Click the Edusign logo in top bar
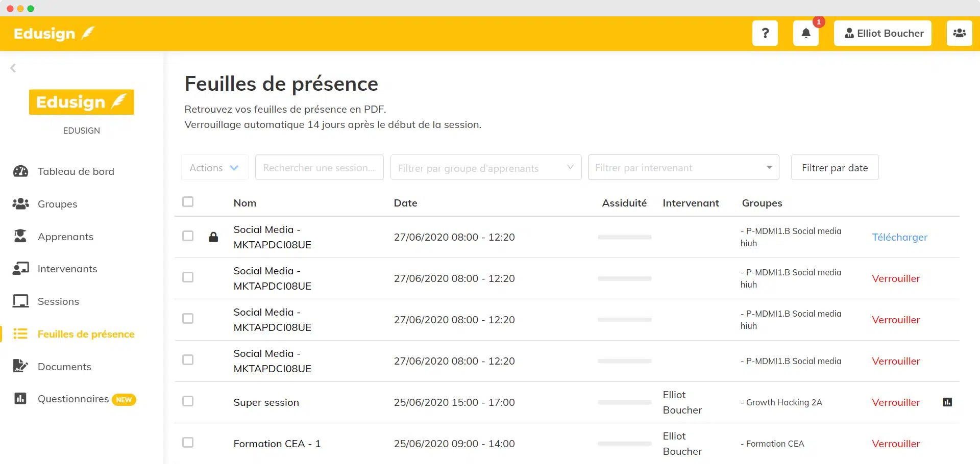980x464 pixels. point(54,33)
